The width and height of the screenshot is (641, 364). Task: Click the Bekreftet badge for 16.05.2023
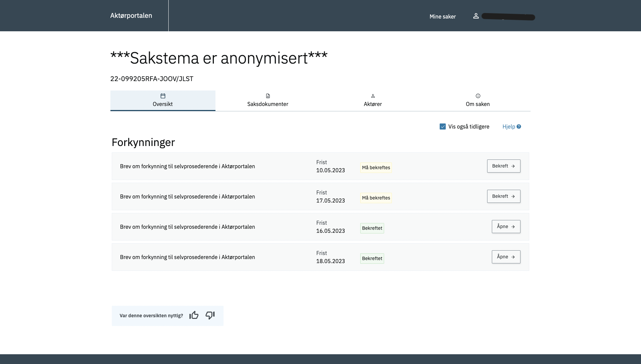tap(372, 228)
